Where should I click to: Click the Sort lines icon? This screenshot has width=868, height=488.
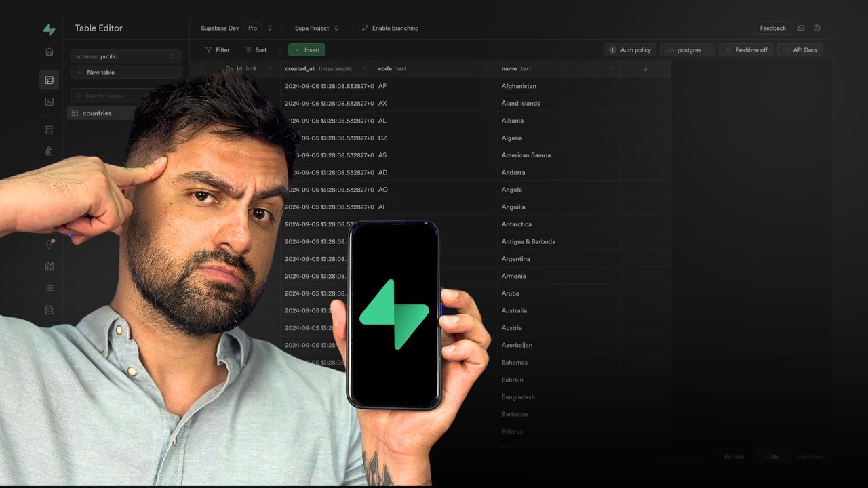click(x=248, y=50)
